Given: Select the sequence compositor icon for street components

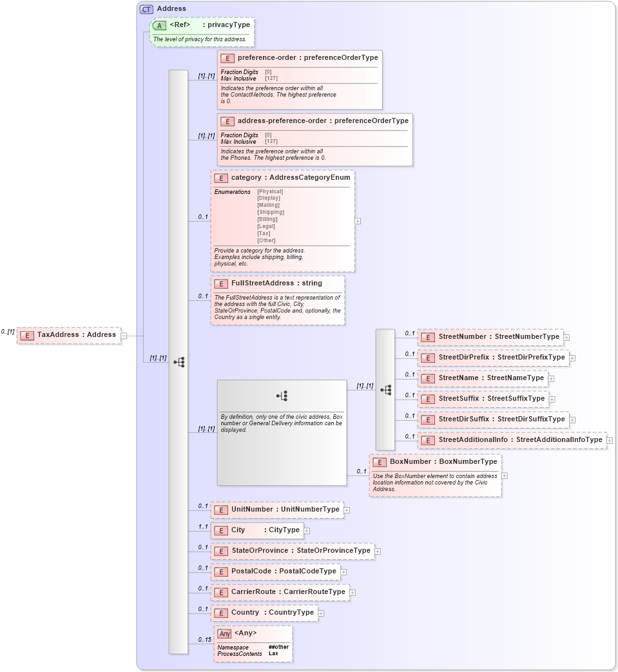Looking at the screenshot, I should click(385, 389).
